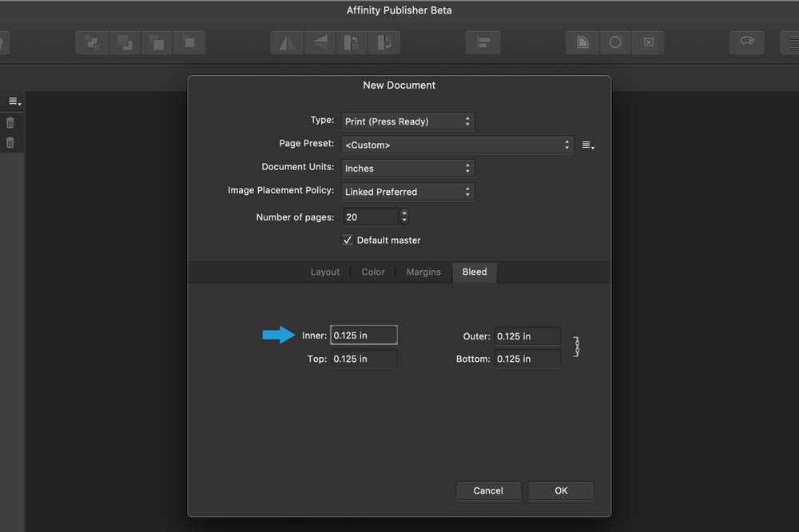Click the Flip Vertical toolbar icon

pos(320,43)
